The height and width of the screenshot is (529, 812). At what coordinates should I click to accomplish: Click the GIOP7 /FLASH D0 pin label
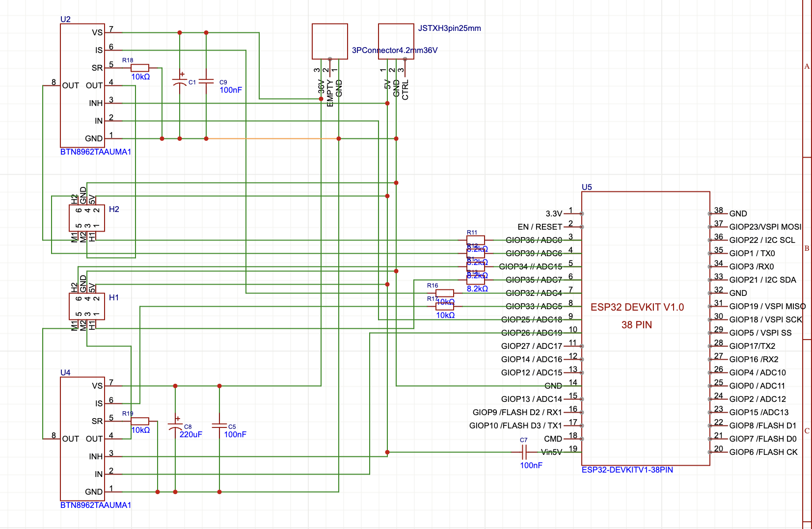click(x=763, y=439)
